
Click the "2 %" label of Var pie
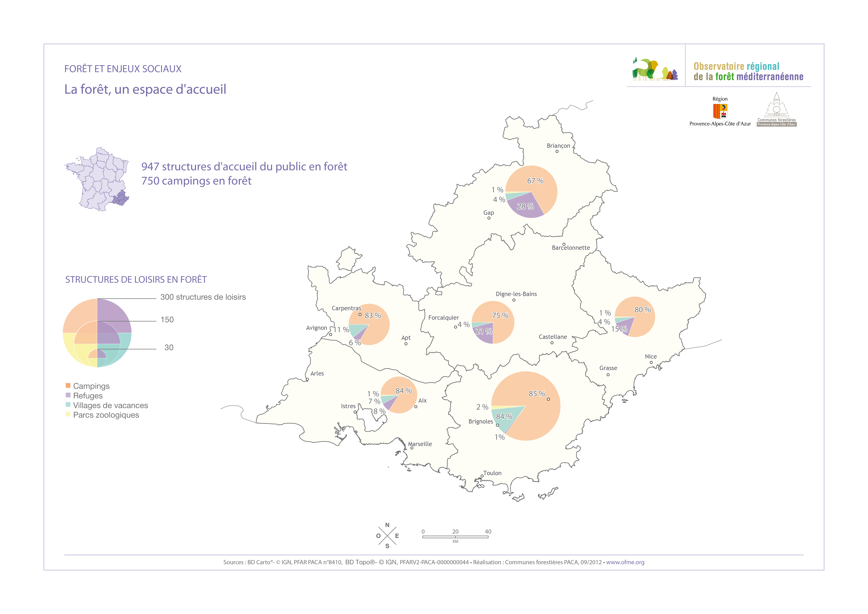pyautogui.click(x=482, y=407)
